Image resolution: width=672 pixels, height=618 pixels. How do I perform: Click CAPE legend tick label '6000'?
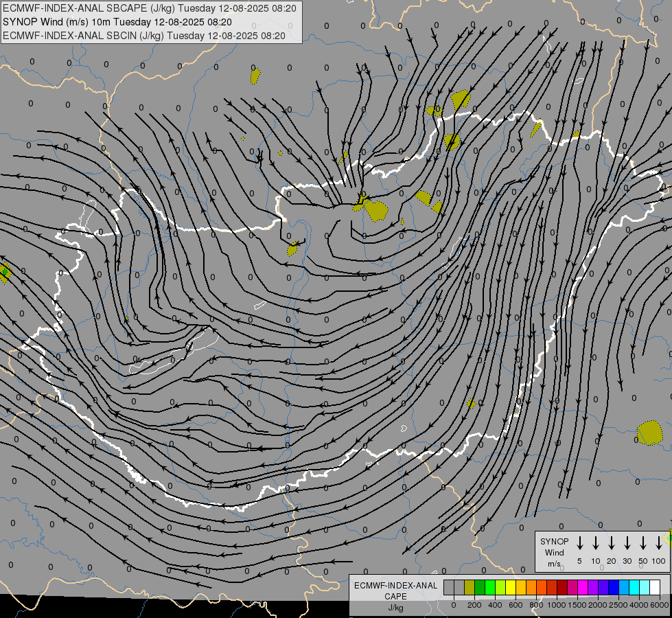point(660,605)
